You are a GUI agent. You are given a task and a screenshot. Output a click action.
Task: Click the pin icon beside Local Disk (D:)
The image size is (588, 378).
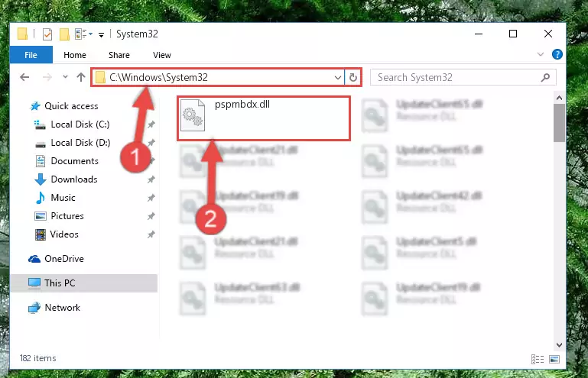click(151, 143)
